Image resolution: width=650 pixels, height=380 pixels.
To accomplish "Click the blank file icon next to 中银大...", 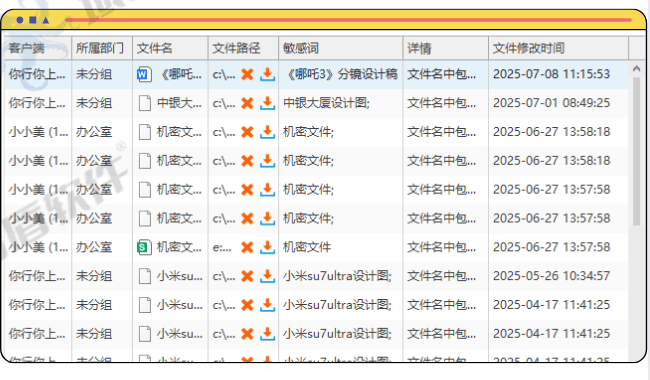I will point(144,103).
